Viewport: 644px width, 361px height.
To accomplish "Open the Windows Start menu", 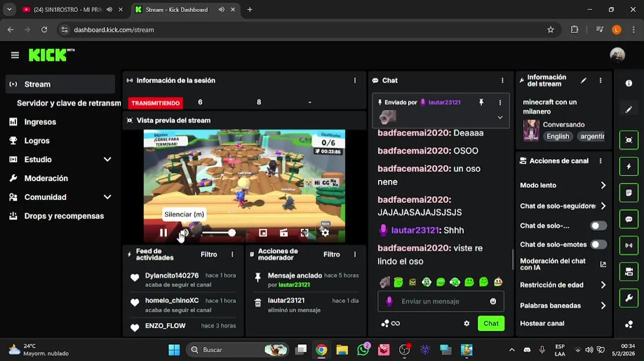I will [x=174, y=349].
